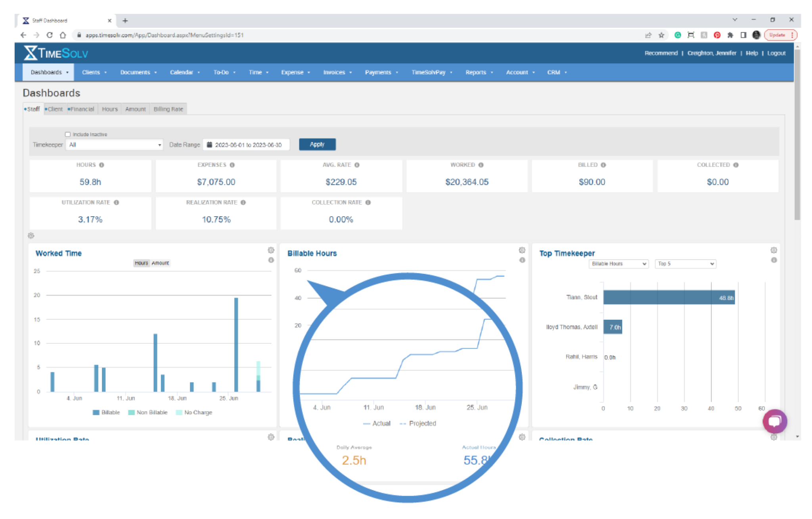Click the TimeSolv hourglass logo
Image resolution: width=812 pixels, height=519 pixels.
point(31,53)
